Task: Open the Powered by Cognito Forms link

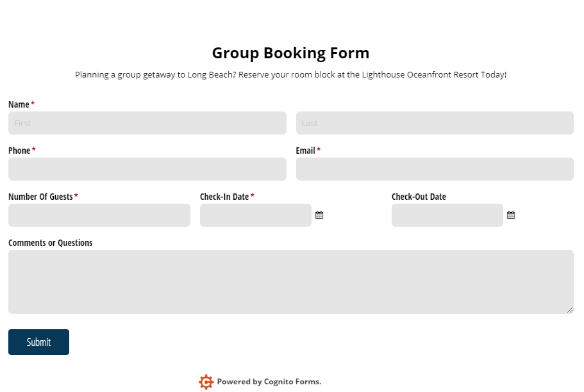Action: [269, 382]
